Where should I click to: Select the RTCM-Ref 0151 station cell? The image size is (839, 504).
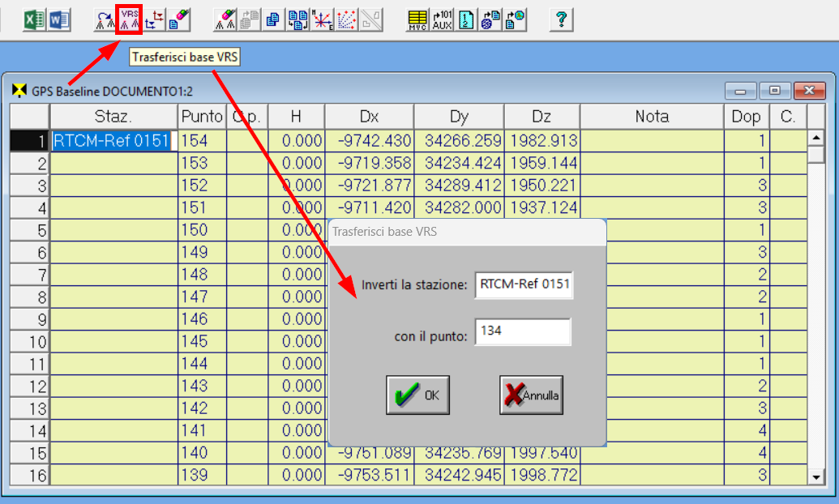pyautogui.click(x=113, y=141)
